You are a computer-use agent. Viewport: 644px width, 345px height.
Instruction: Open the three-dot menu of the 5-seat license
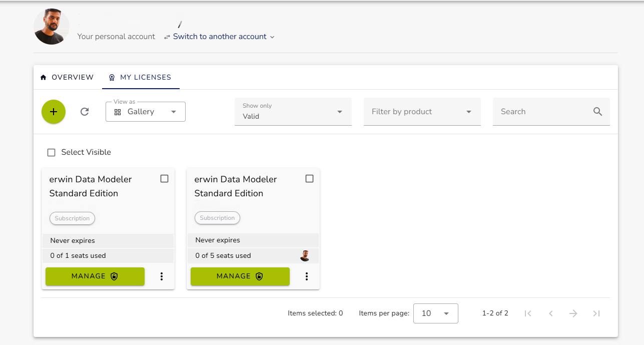pyautogui.click(x=306, y=276)
